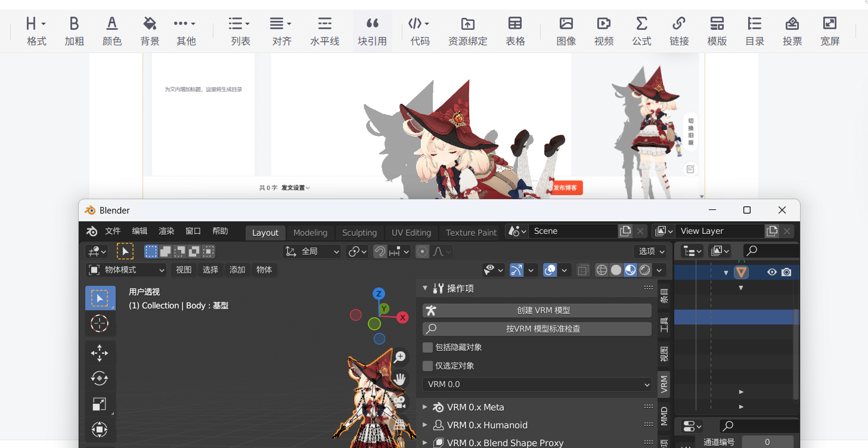Choose the intersect selection mode icon

tap(208, 252)
